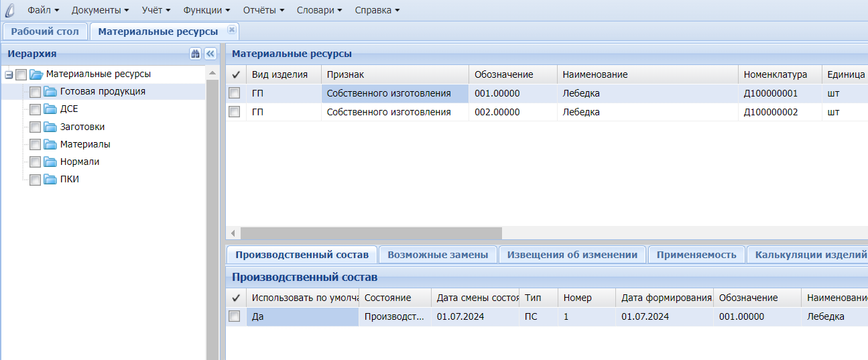The height and width of the screenshot is (360, 868).
Task: Open the Документы dropdown menu
Action: click(x=100, y=10)
